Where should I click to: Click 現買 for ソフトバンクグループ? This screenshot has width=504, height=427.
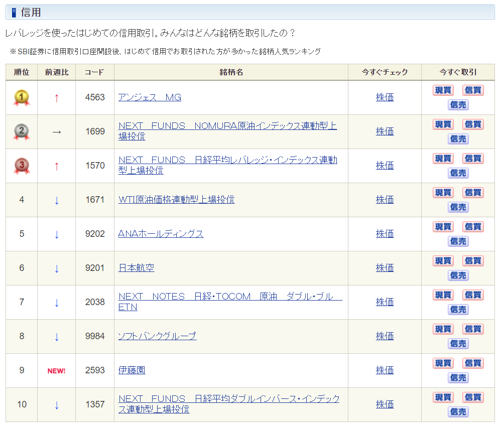click(x=443, y=329)
